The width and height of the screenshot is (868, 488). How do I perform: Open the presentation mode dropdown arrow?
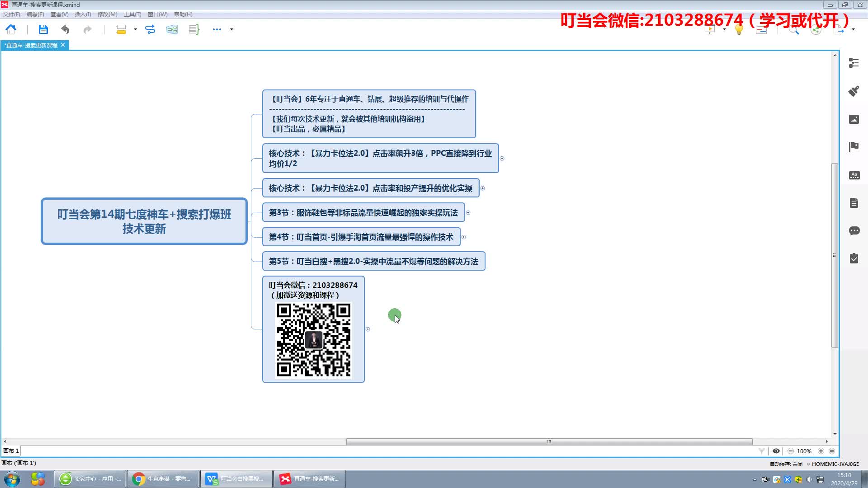click(725, 29)
